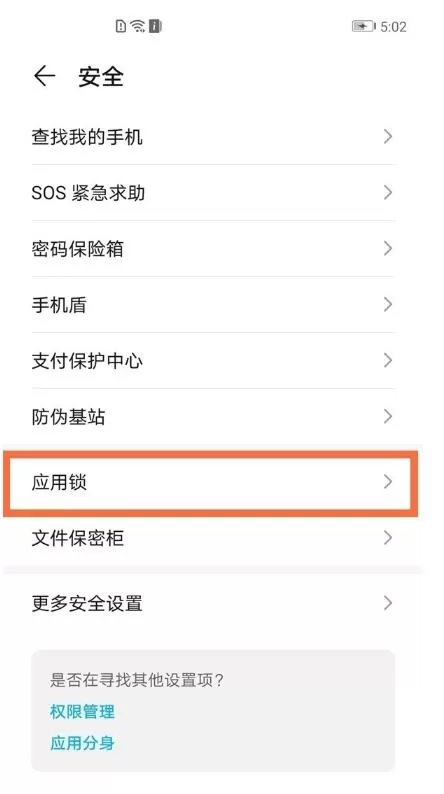Tap the SIM alert status icon
Screen dimensions: 444x794
(120, 26)
